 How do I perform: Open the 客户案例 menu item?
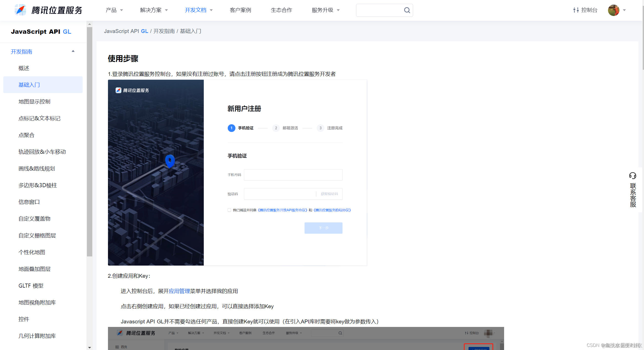click(x=240, y=10)
